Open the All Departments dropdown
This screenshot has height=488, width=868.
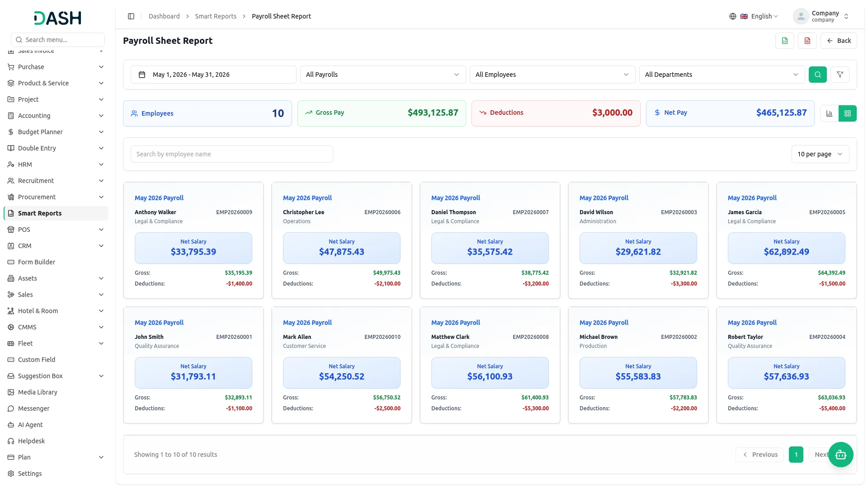(722, 75)
